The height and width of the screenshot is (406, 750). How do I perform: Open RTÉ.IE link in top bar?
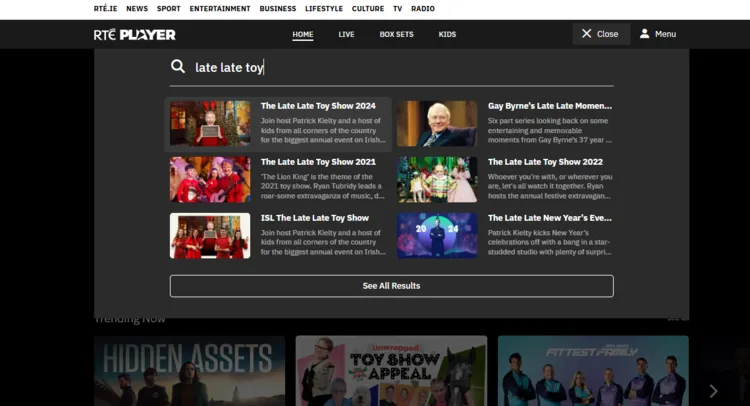click(106, 9)
